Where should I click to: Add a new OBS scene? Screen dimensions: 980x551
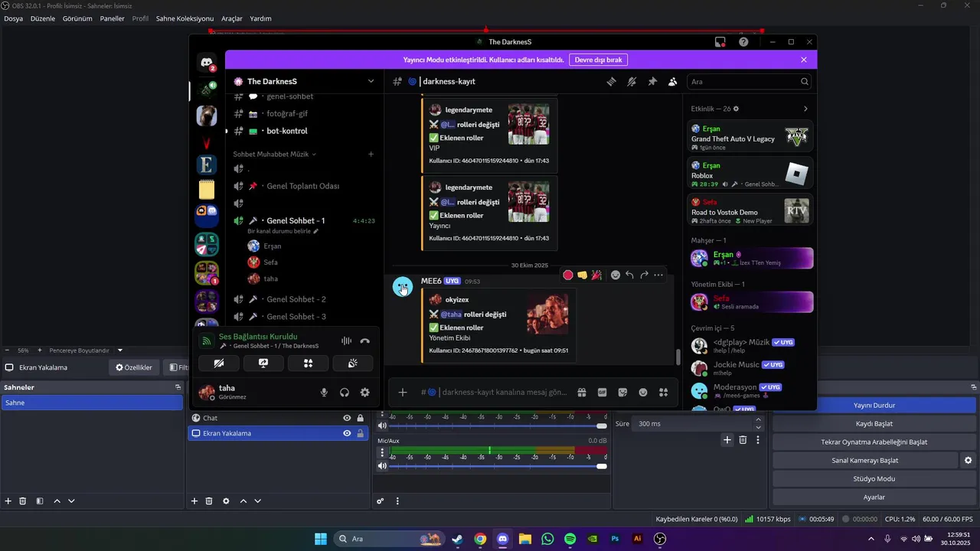pyautogui.click(x=8, y=501)
